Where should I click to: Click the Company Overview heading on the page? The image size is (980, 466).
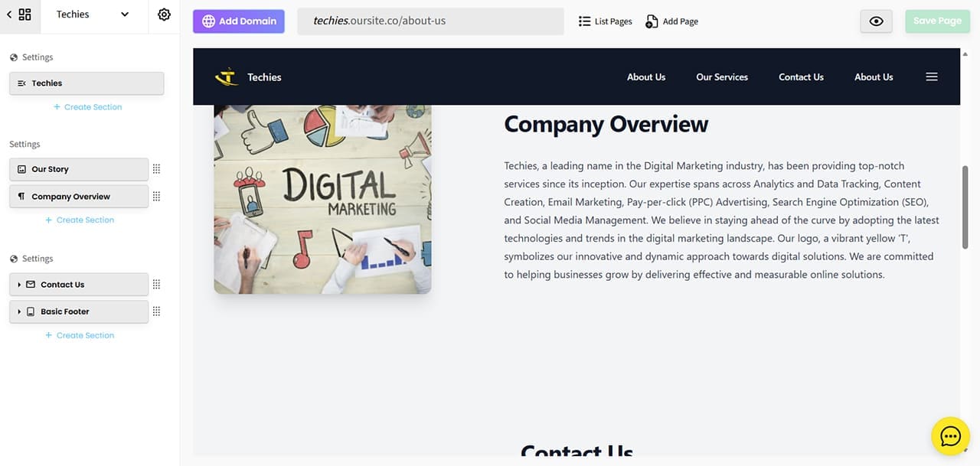606,124
